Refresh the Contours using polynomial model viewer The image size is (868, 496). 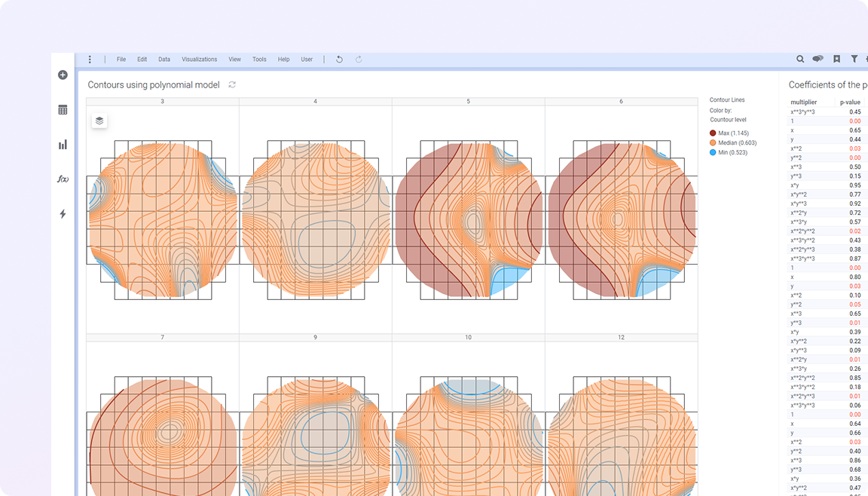pos(232,85)
